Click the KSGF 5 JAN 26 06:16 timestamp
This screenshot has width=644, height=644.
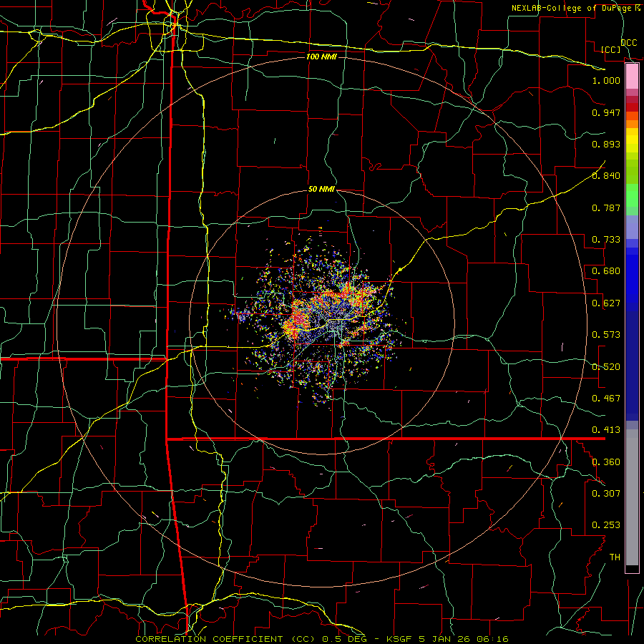click(447, 639)
